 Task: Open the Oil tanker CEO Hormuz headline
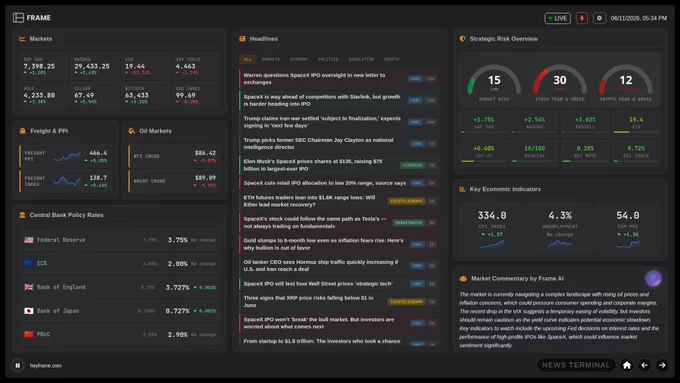click(339, 265)
